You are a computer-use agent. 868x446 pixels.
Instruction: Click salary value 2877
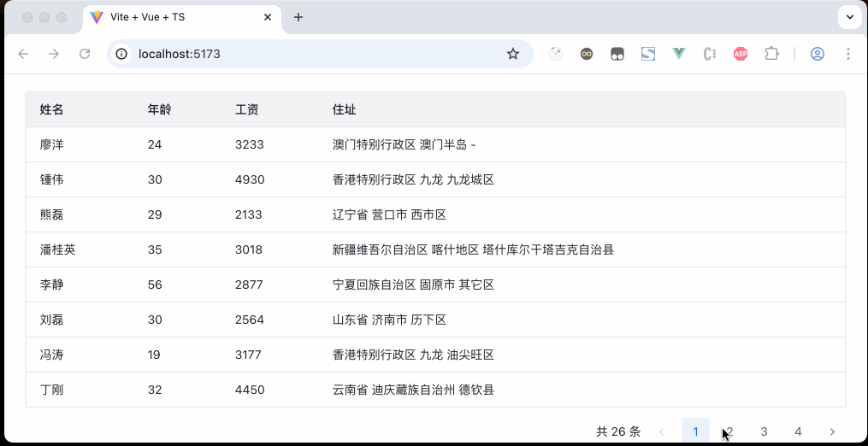pyautogui.click(x=249, y=285)
